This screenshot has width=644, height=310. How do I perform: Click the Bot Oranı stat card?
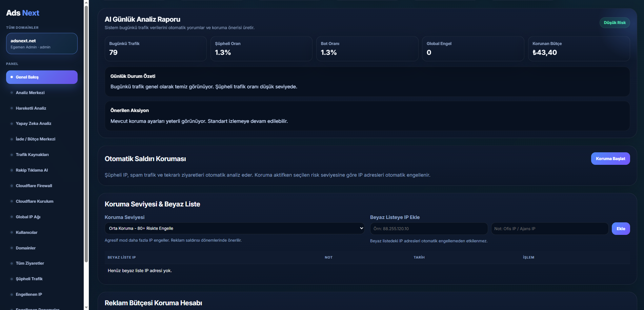[x=367, y=49]
